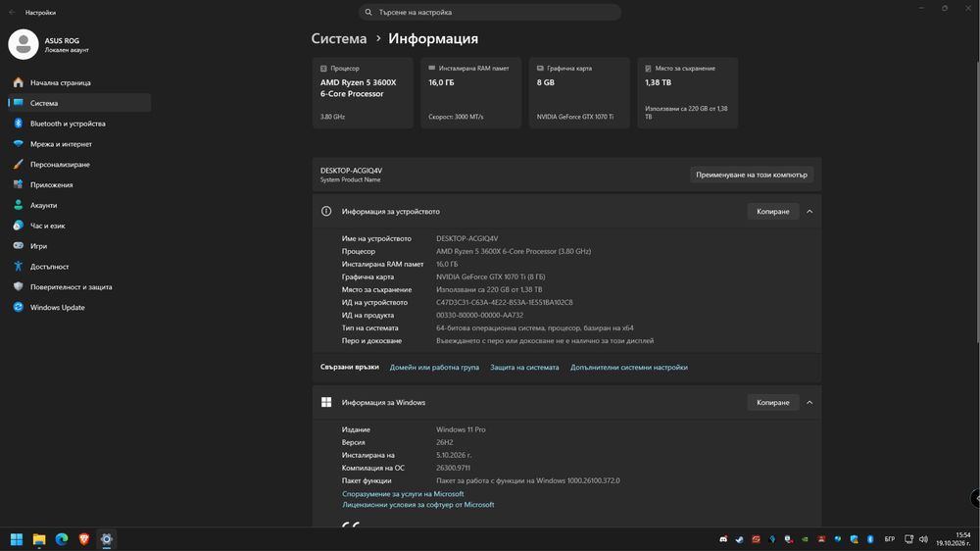Select the DESKTOP-ACGIQ4V device name value

coord(466,238)
